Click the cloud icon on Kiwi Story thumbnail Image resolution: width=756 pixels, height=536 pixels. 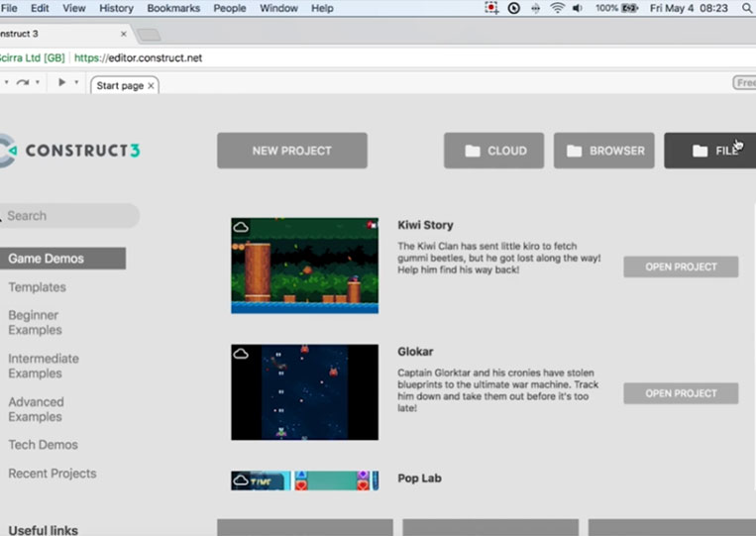(241, 227)
